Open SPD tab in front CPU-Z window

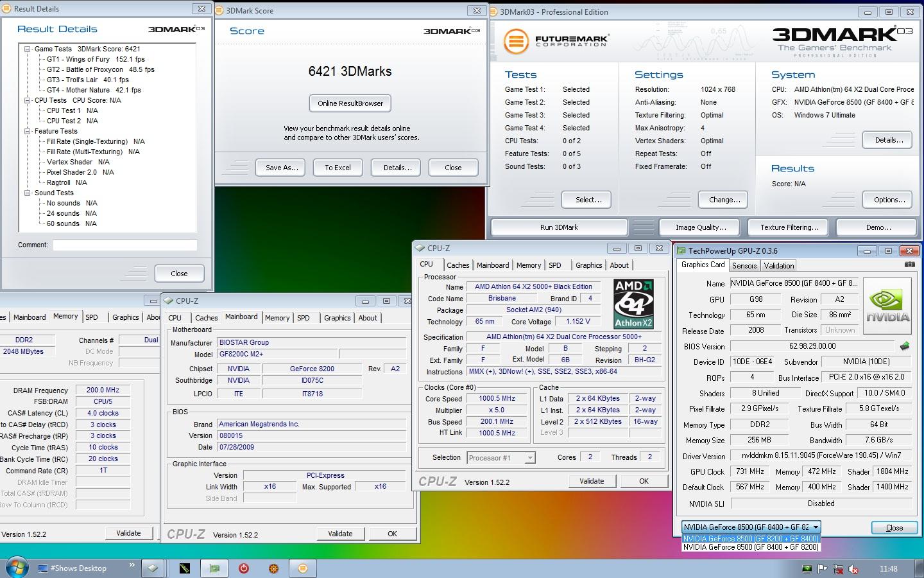click(x=555, y=265)
